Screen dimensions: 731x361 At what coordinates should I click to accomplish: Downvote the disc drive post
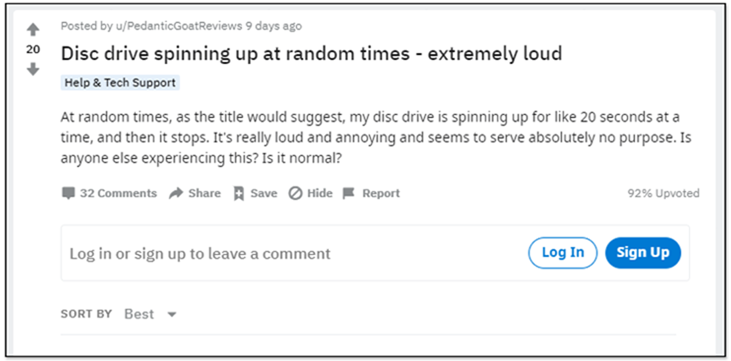(33, 69)
